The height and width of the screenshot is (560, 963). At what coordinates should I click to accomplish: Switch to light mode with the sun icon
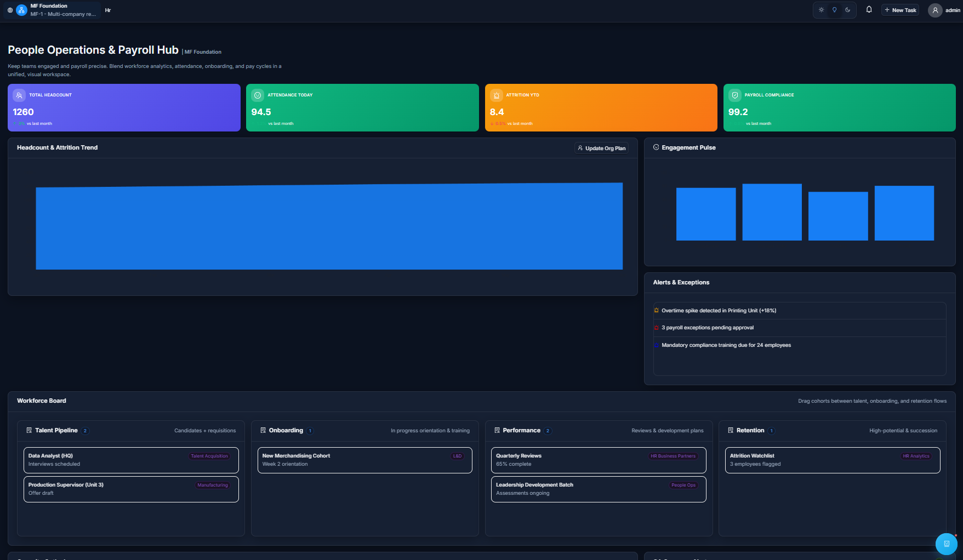821,10
